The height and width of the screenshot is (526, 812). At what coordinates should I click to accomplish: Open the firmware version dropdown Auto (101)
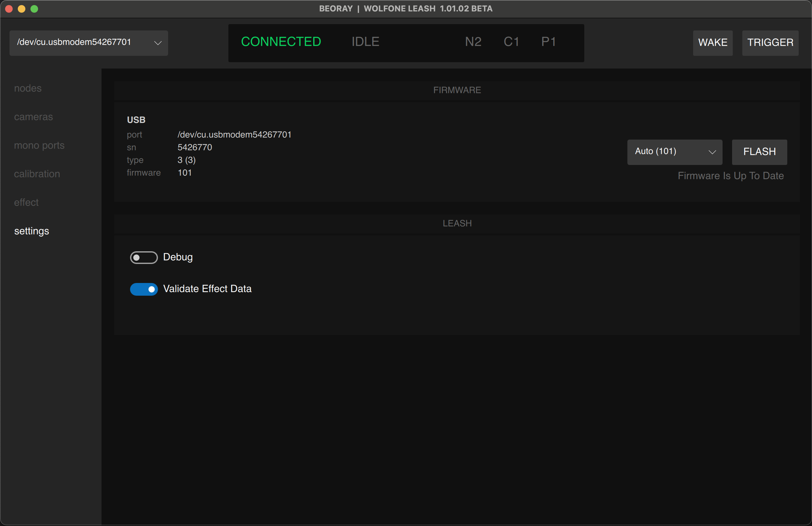675,152
